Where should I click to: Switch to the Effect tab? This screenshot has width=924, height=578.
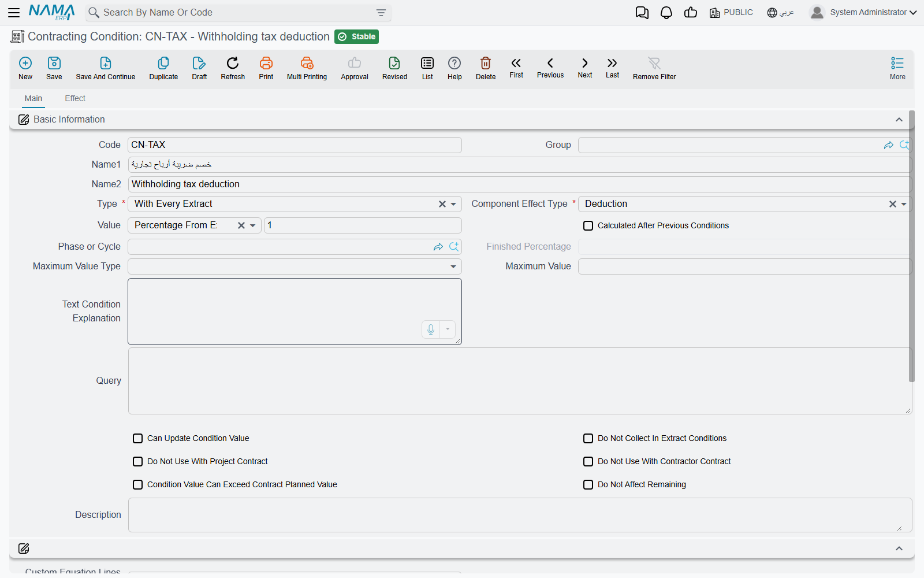tap(75, 98)
